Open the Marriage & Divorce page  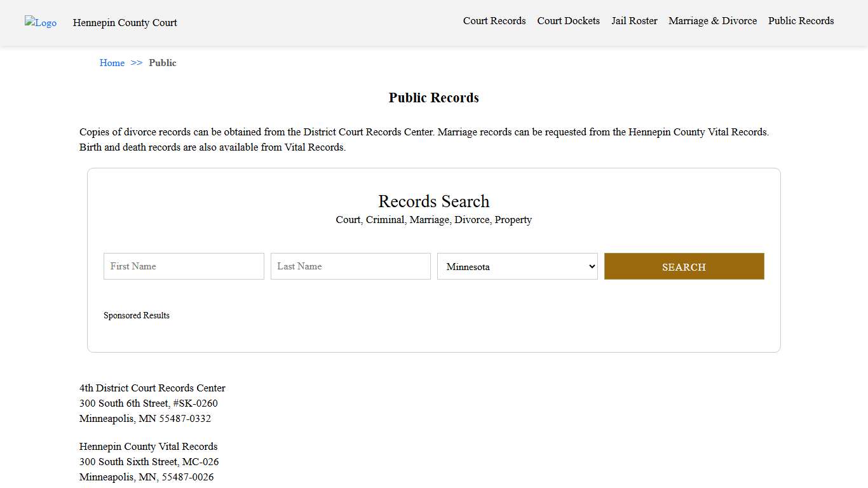[x=712, y=20]
